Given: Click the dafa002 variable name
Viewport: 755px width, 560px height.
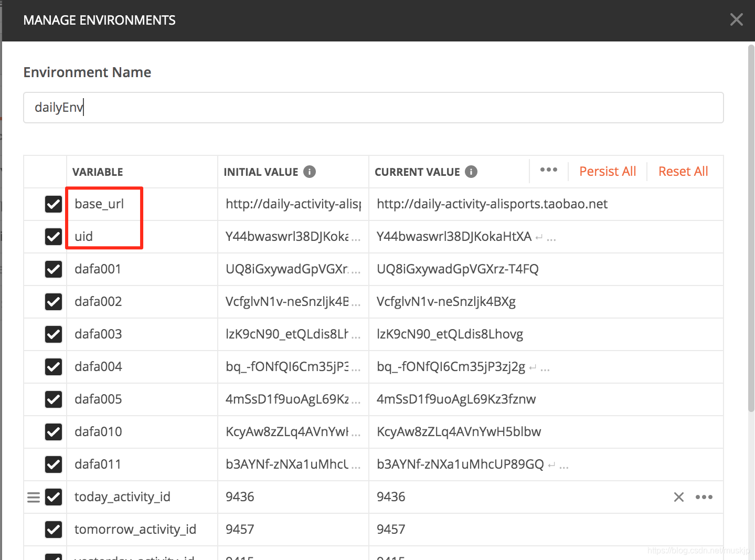Looking at the screenshot, I should point(98,302).
